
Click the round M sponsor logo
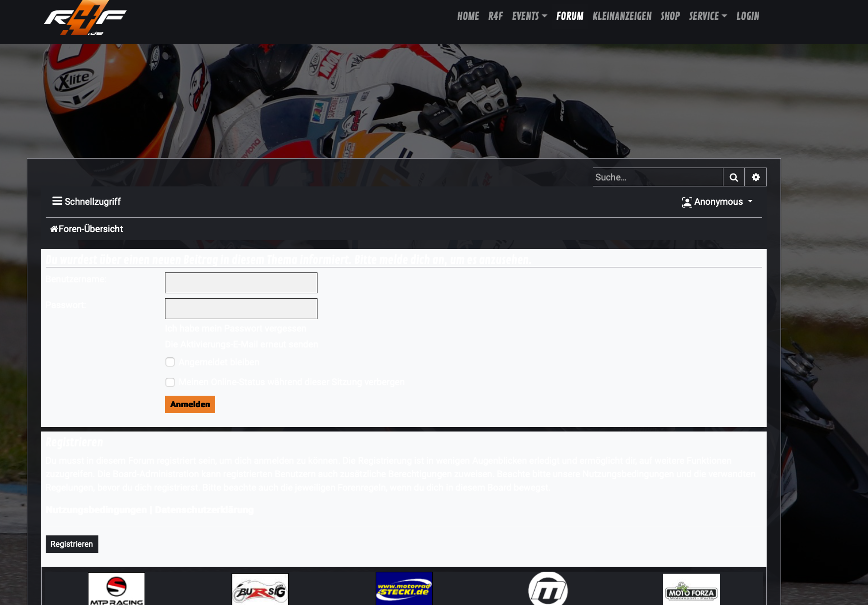(x=548, y=589)
